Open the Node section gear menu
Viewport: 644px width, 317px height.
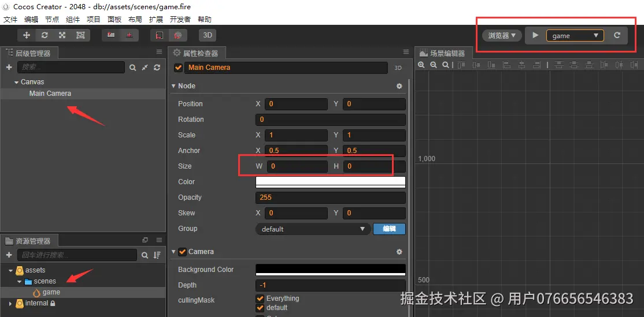click(399, 86)
